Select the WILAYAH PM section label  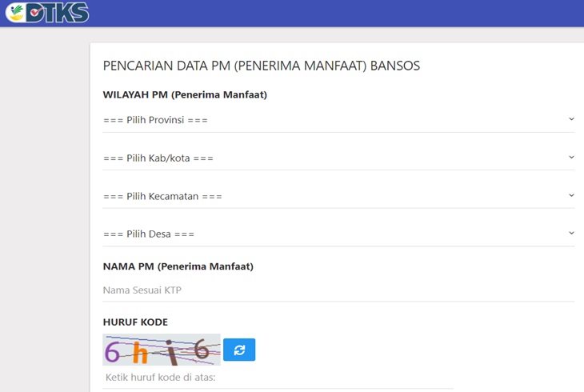(184, 94)
